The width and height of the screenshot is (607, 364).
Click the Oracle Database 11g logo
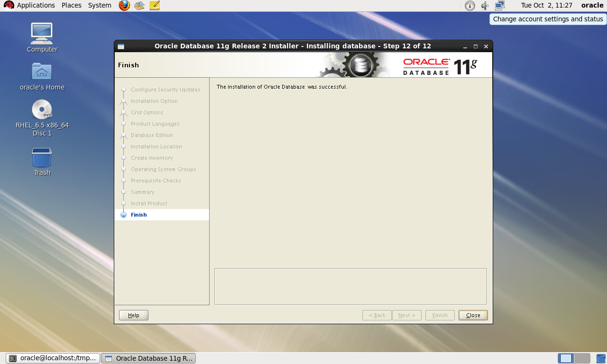[x=440, y=66]
